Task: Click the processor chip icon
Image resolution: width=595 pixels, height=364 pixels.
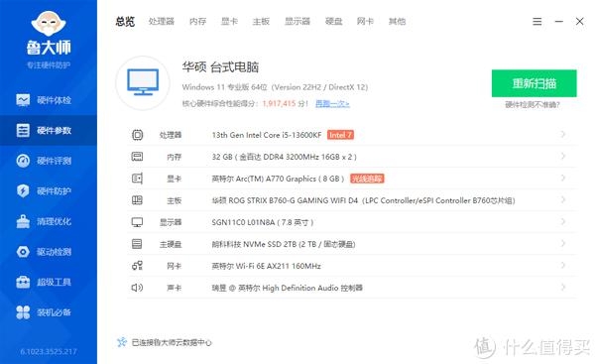Action: point(137,135)
